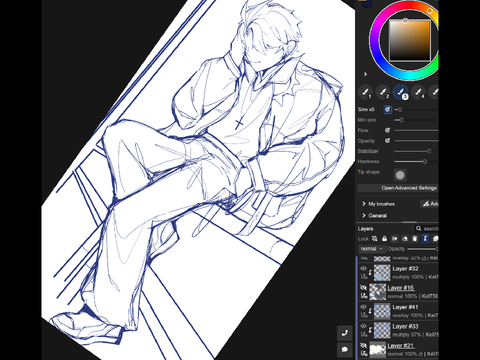Screen dimensions: 480x360
Task: Click Layer #32 thumbnail
Action: (x=382, y=273)
